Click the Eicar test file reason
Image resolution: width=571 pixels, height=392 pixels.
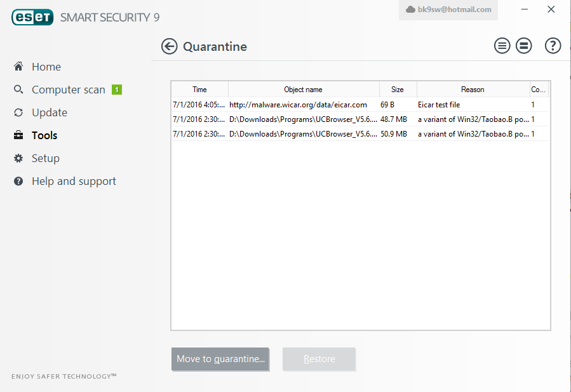(439, 105)
